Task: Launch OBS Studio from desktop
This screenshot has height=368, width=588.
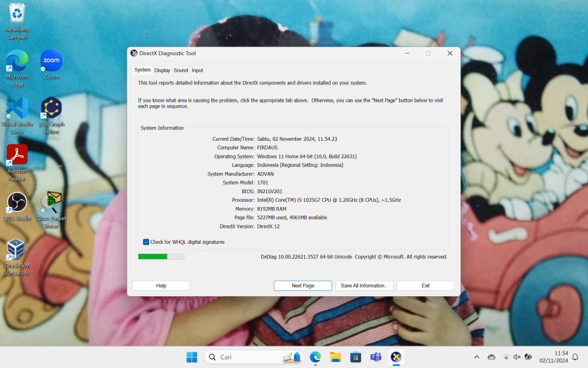Action: [x=17, y=203]
